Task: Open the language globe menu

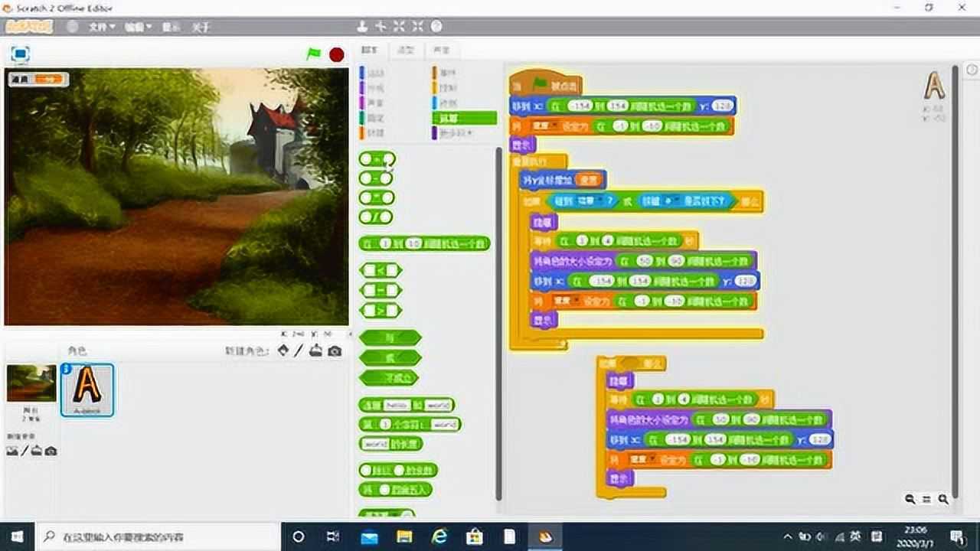Action: coord(73,26)
